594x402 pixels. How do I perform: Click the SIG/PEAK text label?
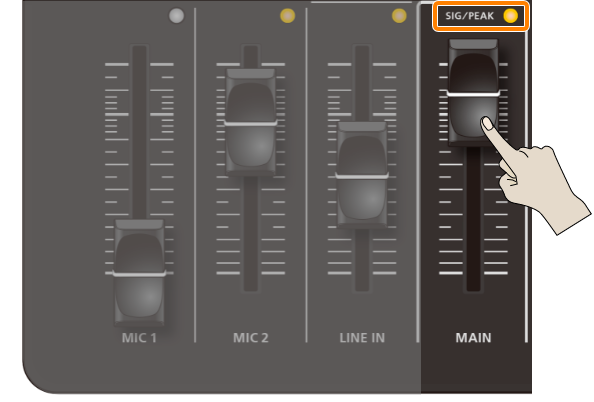469,16
